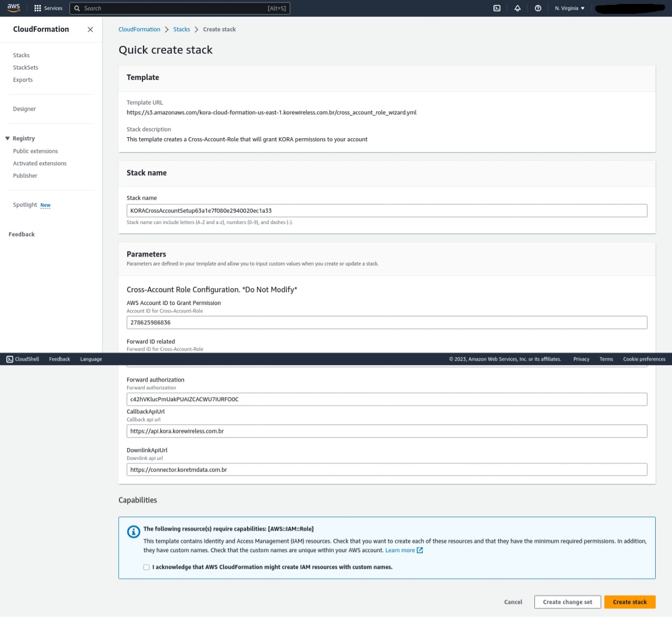The height and width of the screenshot is (629, 672).
Task: Click the CallbackApiUrl field
Action: point(387,431)
